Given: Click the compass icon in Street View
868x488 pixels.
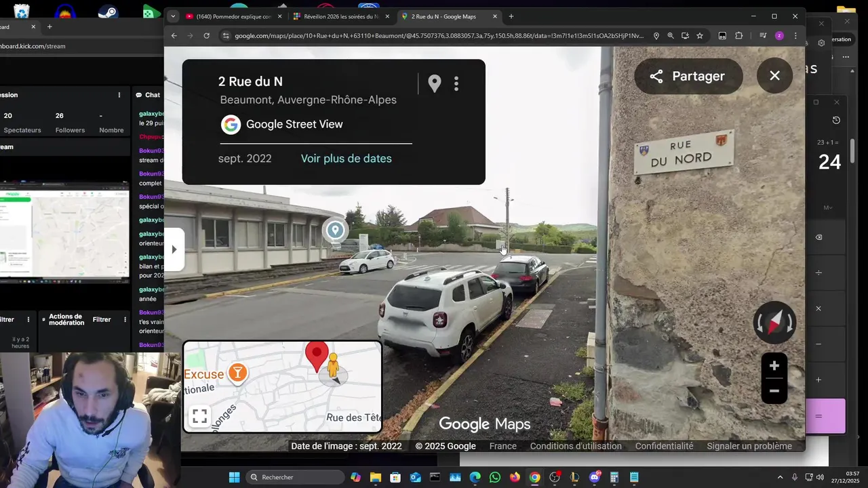Looking at the screenshot, I should 774,323.
